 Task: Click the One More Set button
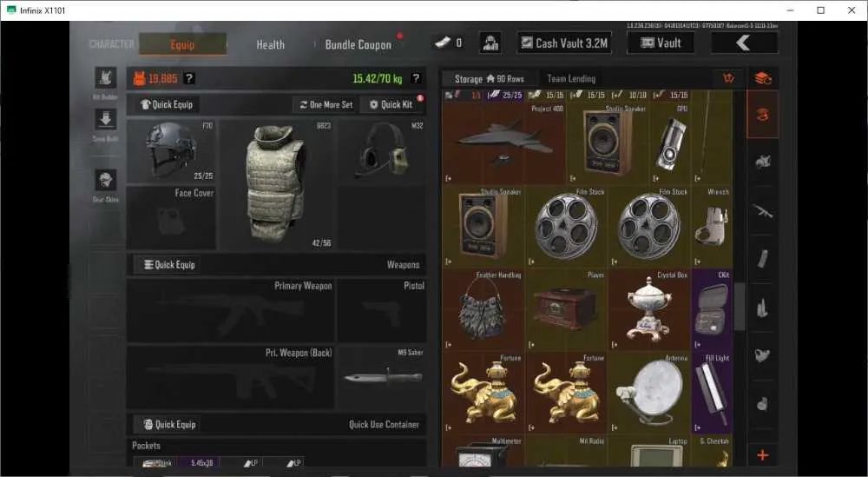(326, 104)
